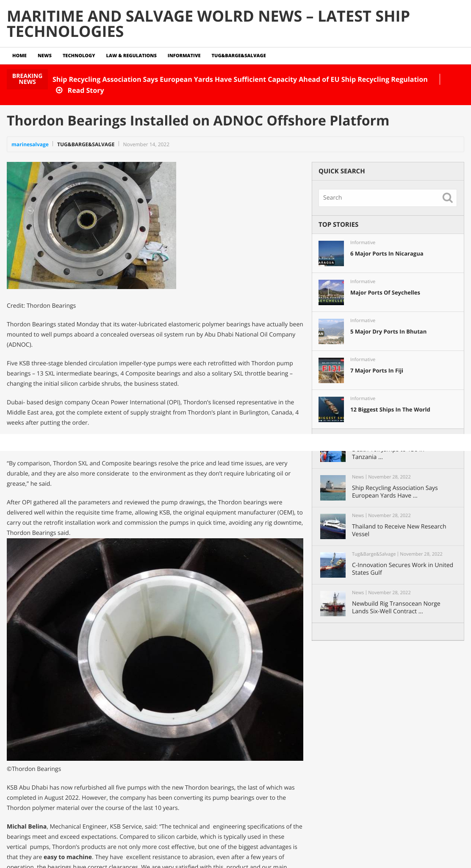Click the Transocean Norge rig thumbnail
The height and width of the screenshot is (868, 471).
click(333, 604)
